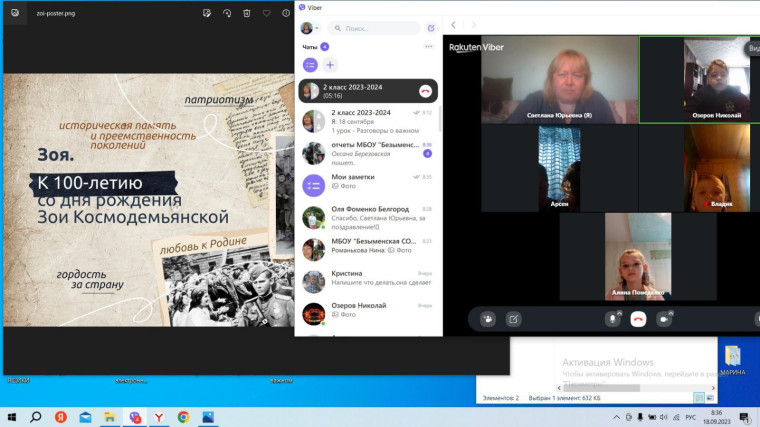This screenshot has height=427, width=760.
Task: Open Yandex from the taskbar
Action: 61,417
